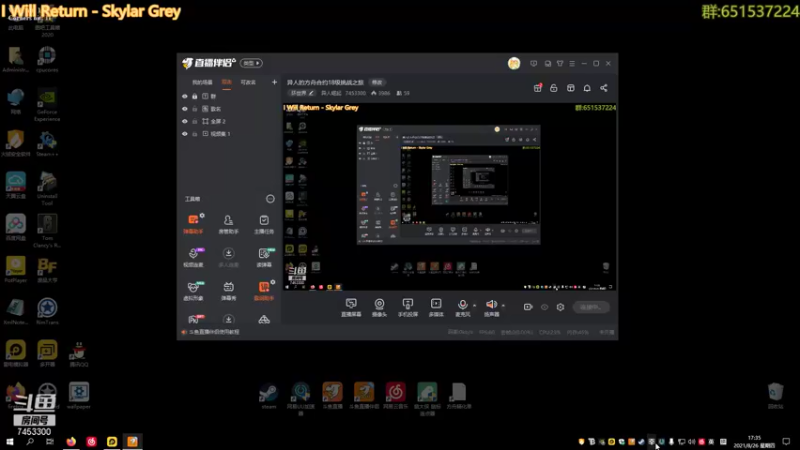Select the 全屏 2 source row
Screen dimensions: 800x450
pyautogui.click(x=229, y=121)
